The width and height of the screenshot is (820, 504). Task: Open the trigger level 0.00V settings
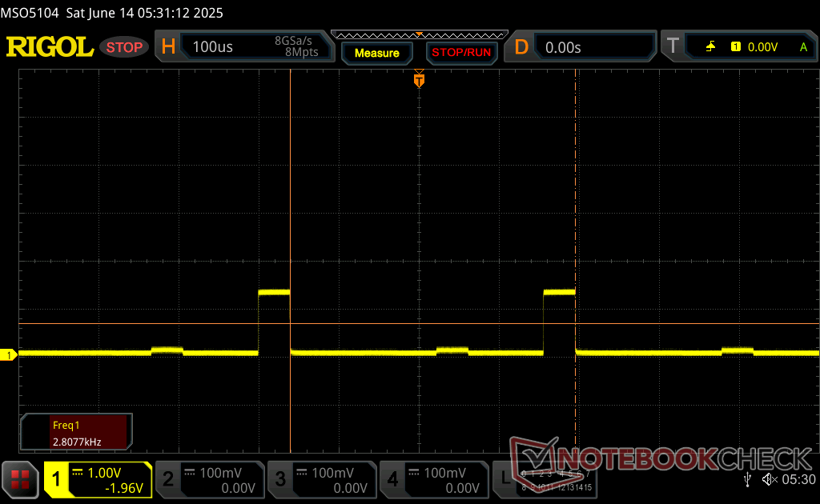(761, 47)
